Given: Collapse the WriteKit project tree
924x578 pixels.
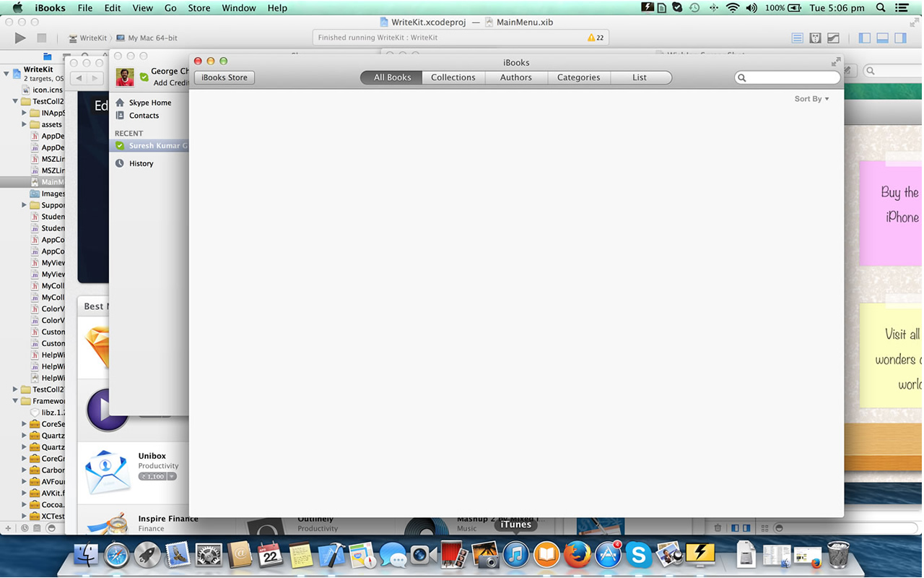Looking at the screenshot, I should point(6,73).
